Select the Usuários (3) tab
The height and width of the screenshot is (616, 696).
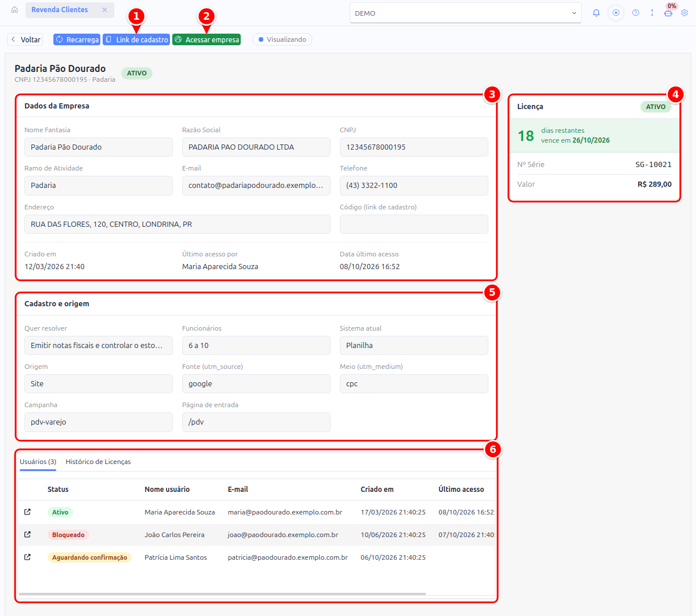38,462
